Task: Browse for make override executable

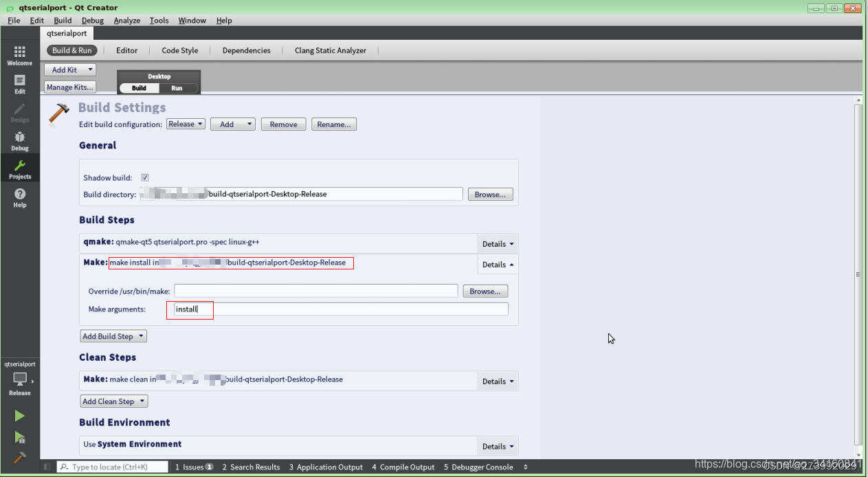Action: (485, 291)
